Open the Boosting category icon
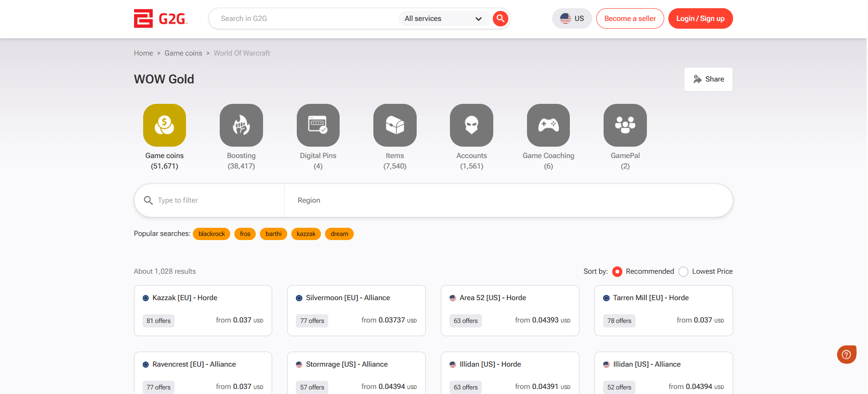Screen dimensions: 868x394 pos(241,125)
